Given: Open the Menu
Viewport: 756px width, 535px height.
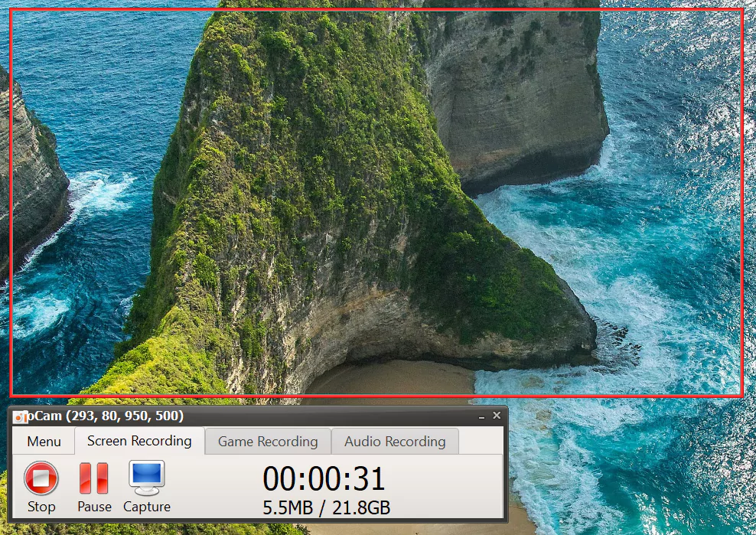Looking at the screenshot, I should tap(43, 442).
